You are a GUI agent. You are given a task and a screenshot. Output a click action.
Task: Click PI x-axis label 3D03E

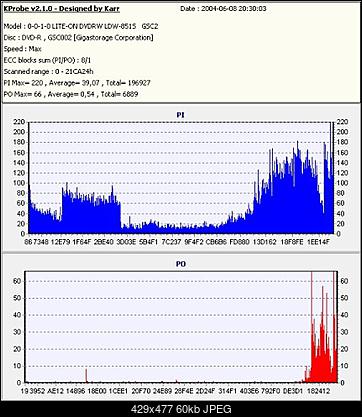click(x=126, y=242)
